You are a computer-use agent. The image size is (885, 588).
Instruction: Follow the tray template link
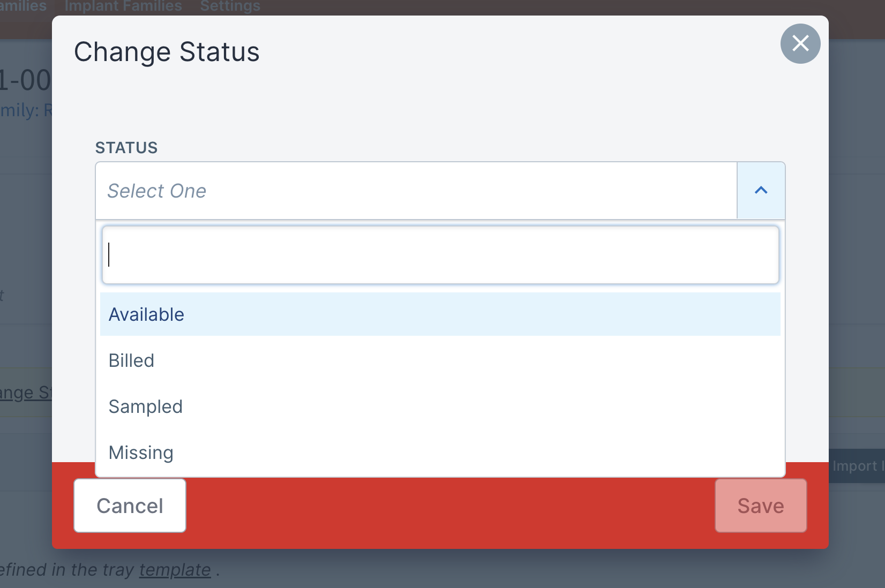175,570
